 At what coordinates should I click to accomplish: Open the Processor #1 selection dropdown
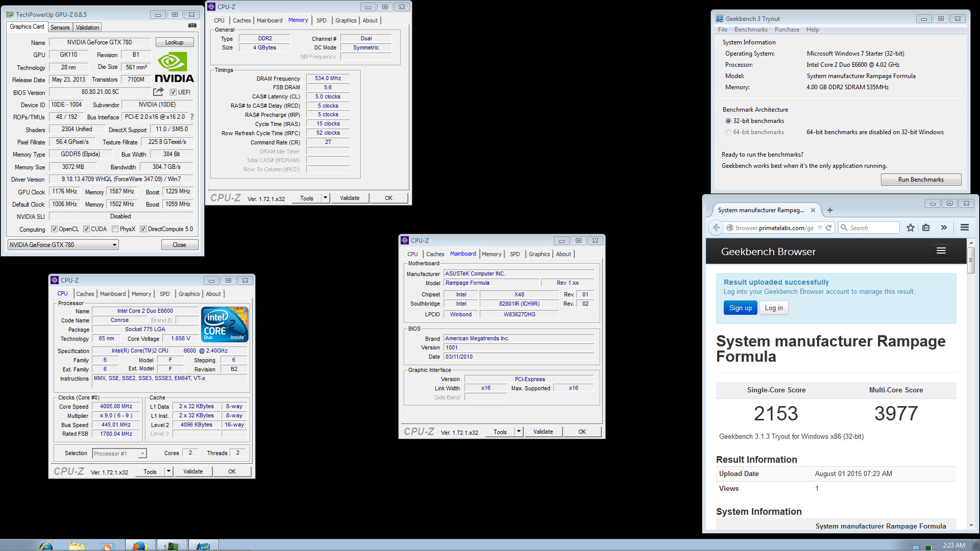pos(119,453)
